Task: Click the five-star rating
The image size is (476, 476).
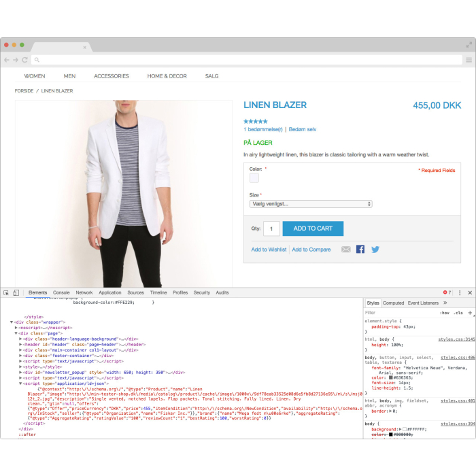Action: click(256, 122)
